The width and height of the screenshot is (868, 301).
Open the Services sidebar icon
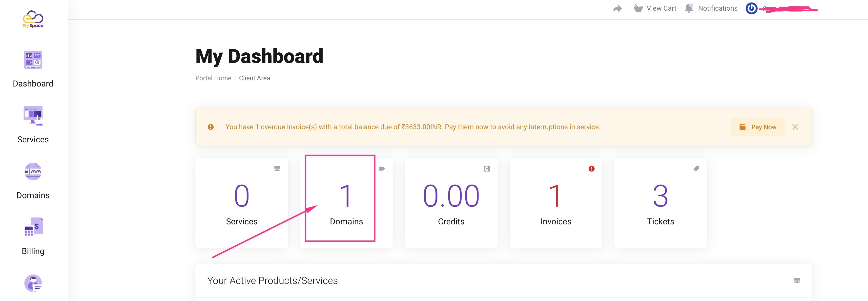click(33, 116)
